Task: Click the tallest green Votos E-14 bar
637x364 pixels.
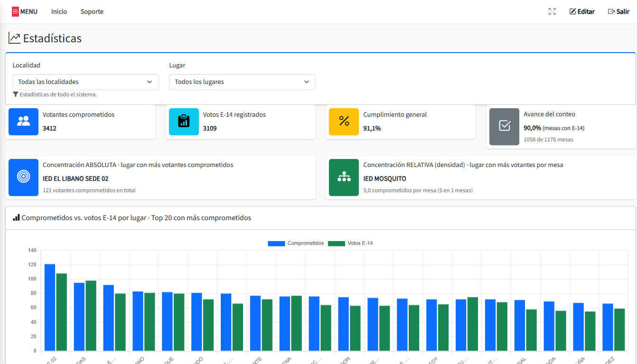Action: 62,312
